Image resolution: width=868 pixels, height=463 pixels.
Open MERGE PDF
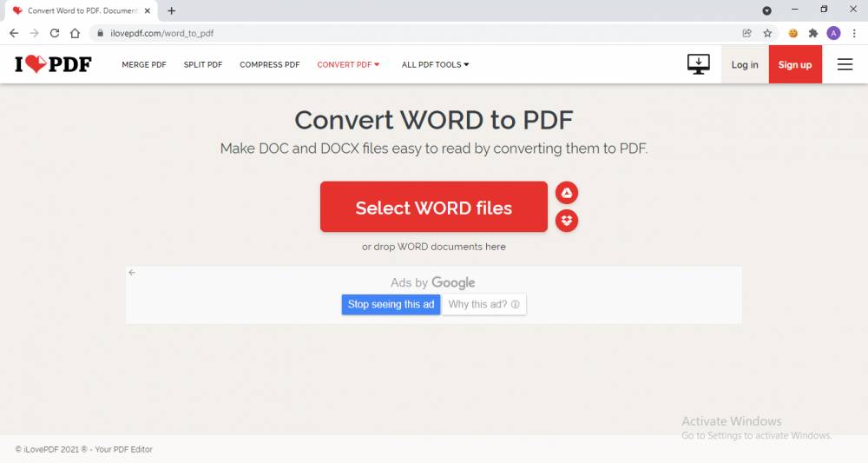click(144, 65)
